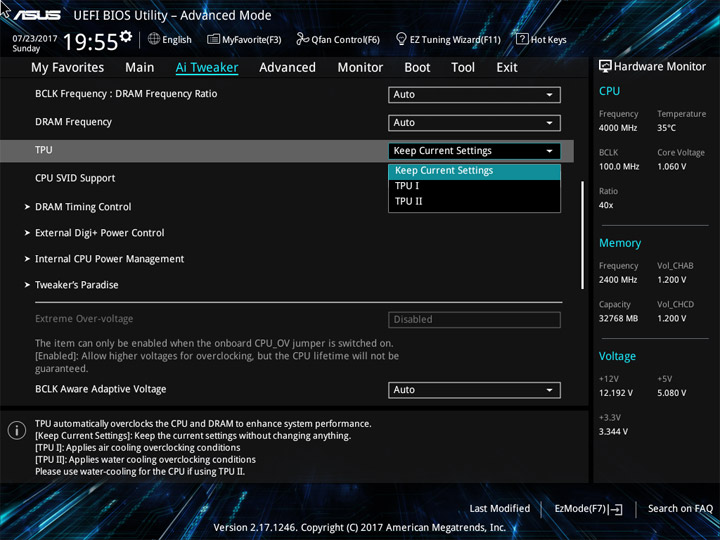The height and width of the screenshot is (540, 720).
Task: Choose TPU II option
Action: click(474, 201)
